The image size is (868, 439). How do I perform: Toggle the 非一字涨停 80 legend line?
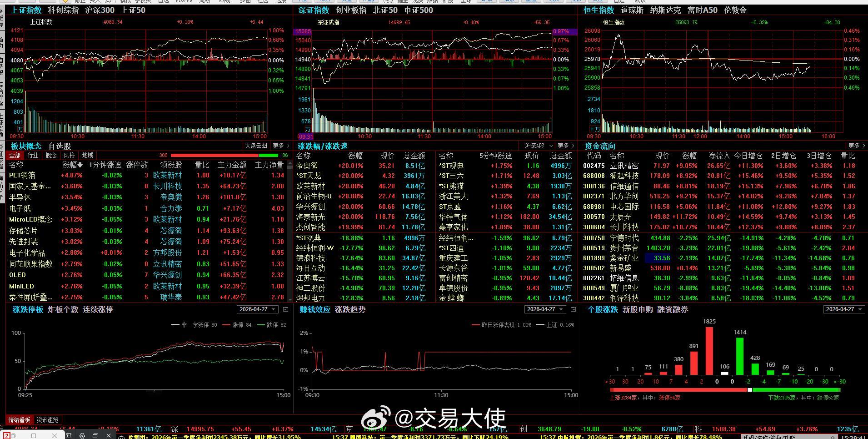[x=194, y=325]
